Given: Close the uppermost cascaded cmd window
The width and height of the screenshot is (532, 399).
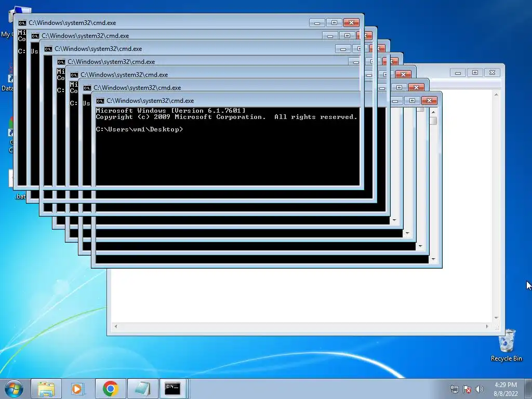Looking at the screenshot, I should [352, 23].
